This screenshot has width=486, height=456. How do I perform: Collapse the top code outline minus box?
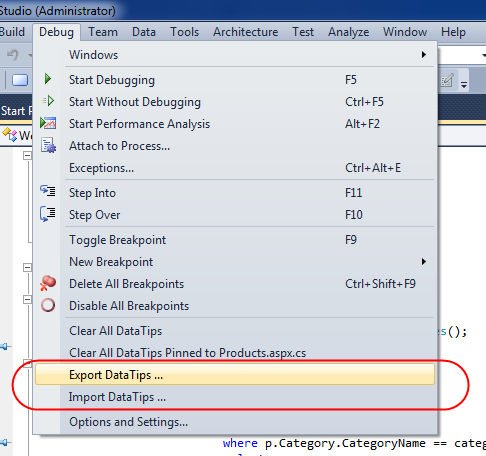(27, 156)
